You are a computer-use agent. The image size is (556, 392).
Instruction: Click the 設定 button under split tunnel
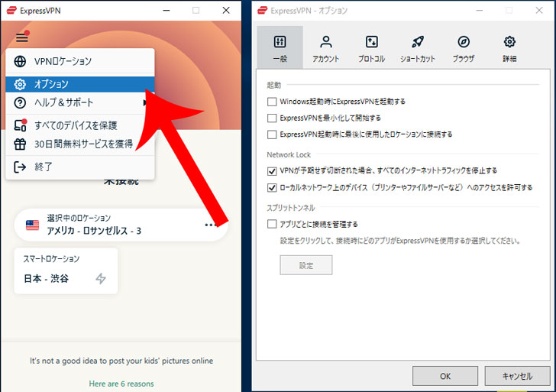click(x=306, y=265)
